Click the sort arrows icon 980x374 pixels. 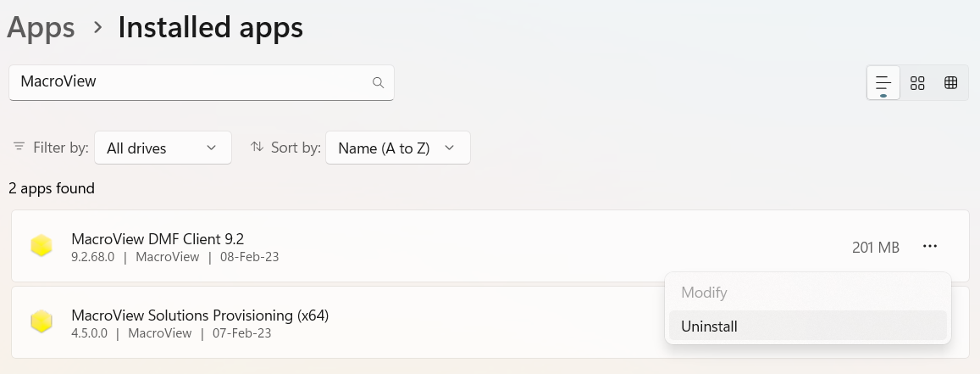pos(257,147)
